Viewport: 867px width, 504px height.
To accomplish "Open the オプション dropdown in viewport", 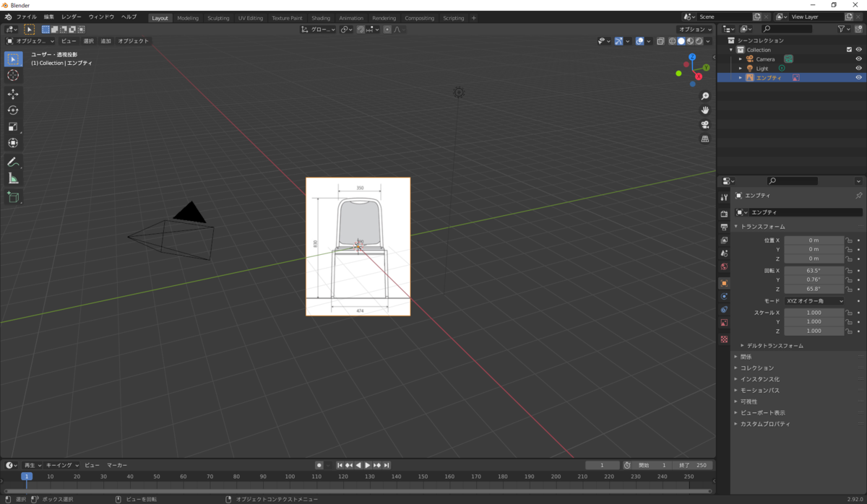I will pyautogui.click(x=695, y=30).
